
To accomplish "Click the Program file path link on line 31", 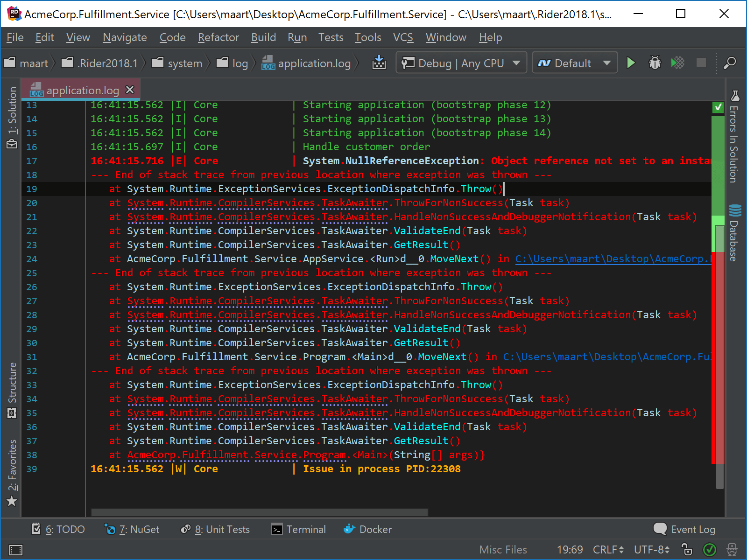I will [x=607, y=357].
